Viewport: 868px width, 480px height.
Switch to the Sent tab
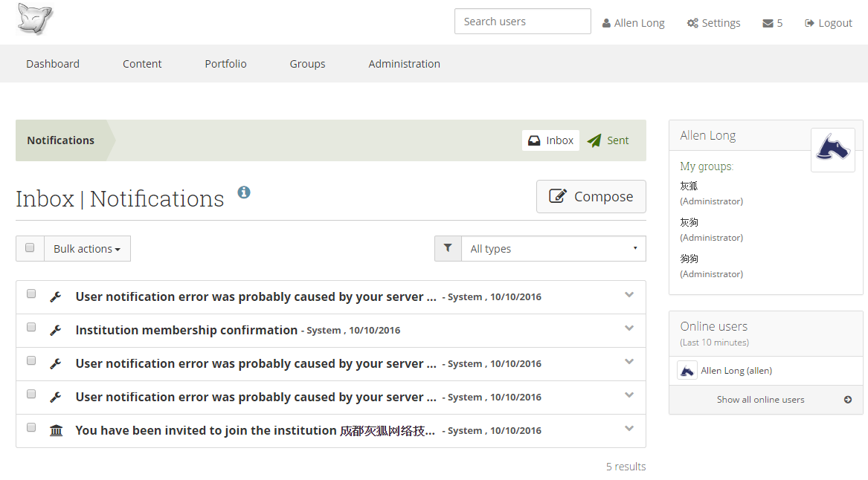[608, 140]
